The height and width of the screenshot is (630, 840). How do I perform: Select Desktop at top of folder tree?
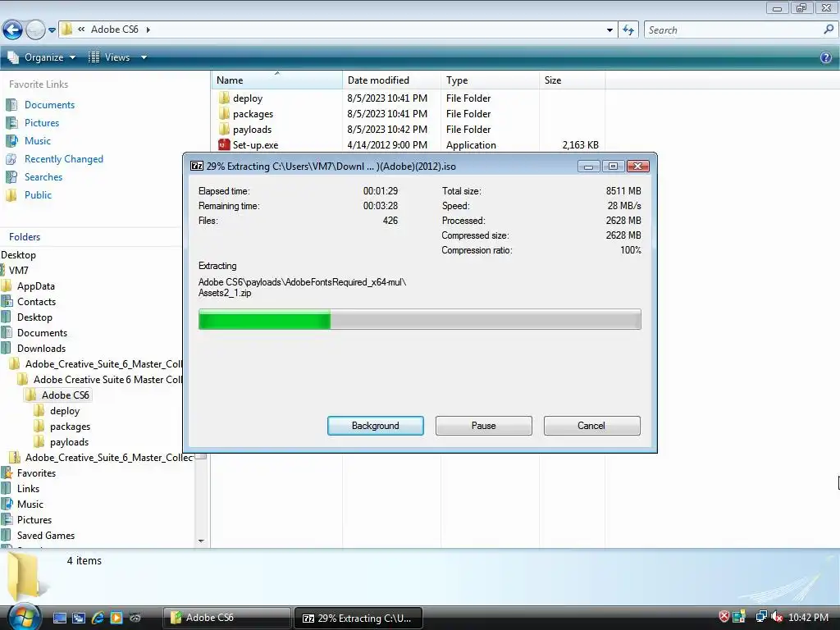18,255
